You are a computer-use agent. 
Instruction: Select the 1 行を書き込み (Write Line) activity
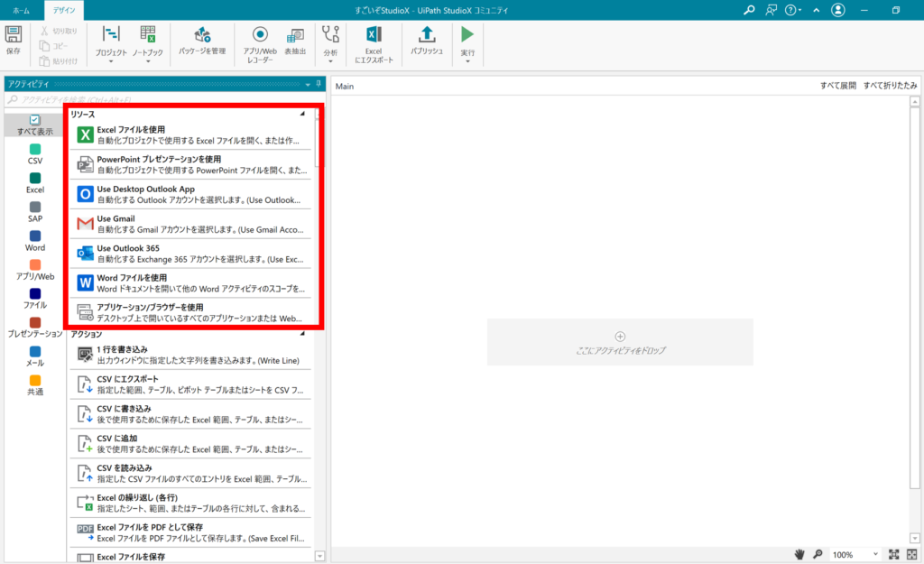coord(190,355)
